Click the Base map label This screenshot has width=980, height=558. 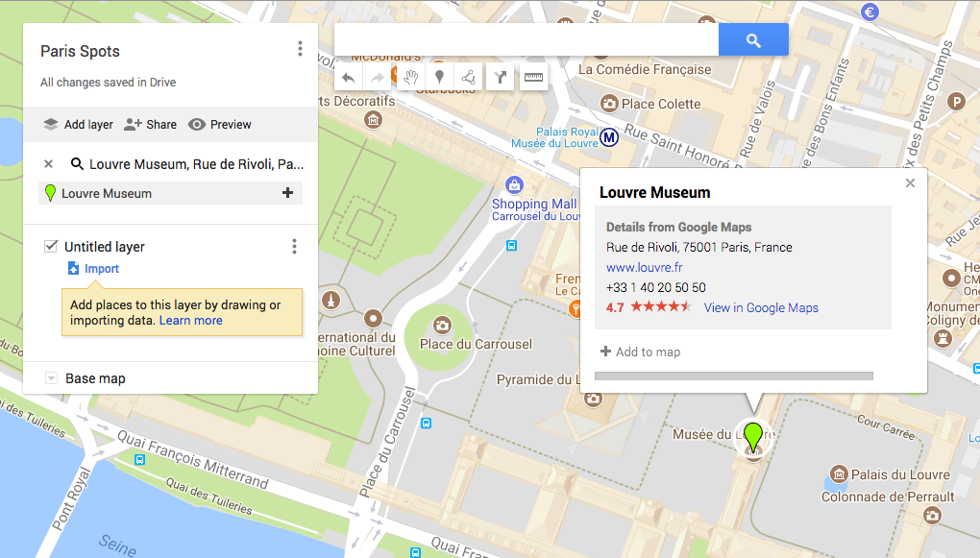pos(96,378)
